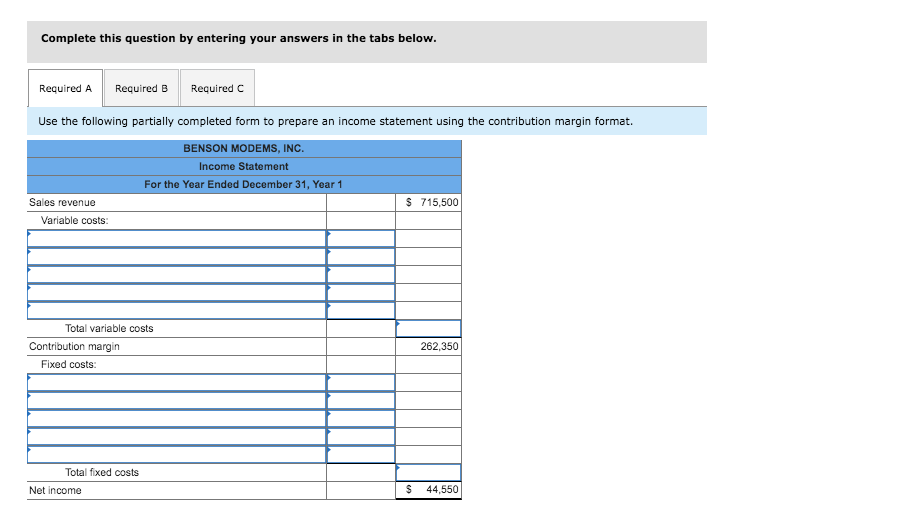This screenshot has width=907, height=506.
Task: Click the Total variable costs label
Action: tap(109, 328)
